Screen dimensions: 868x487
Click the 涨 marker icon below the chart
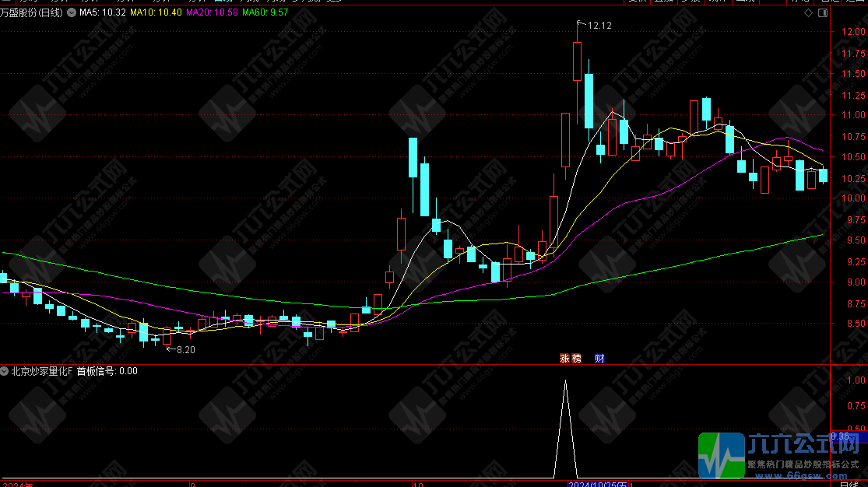click(564, 359)
